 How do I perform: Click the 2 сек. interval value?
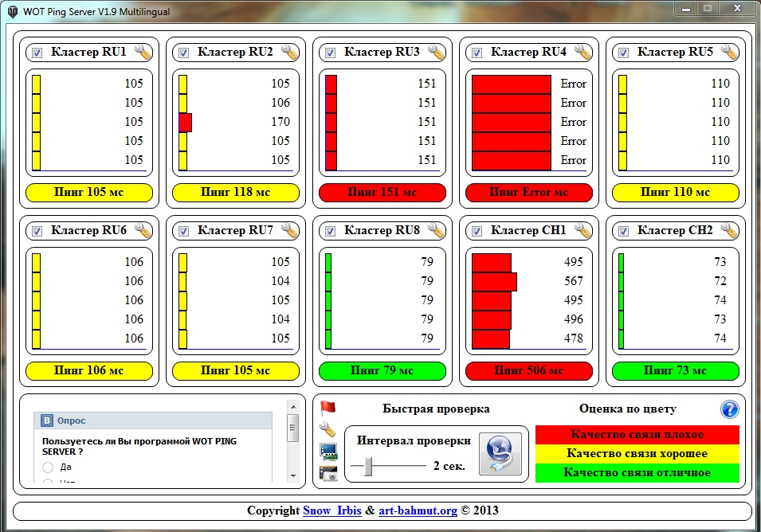point(449,466)
